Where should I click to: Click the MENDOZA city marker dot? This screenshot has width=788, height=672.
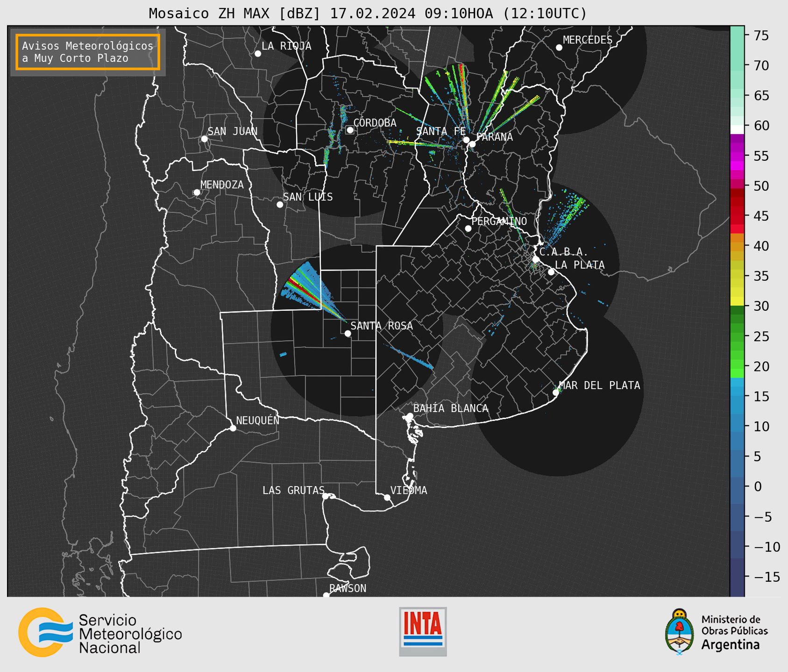pos(197,193)
